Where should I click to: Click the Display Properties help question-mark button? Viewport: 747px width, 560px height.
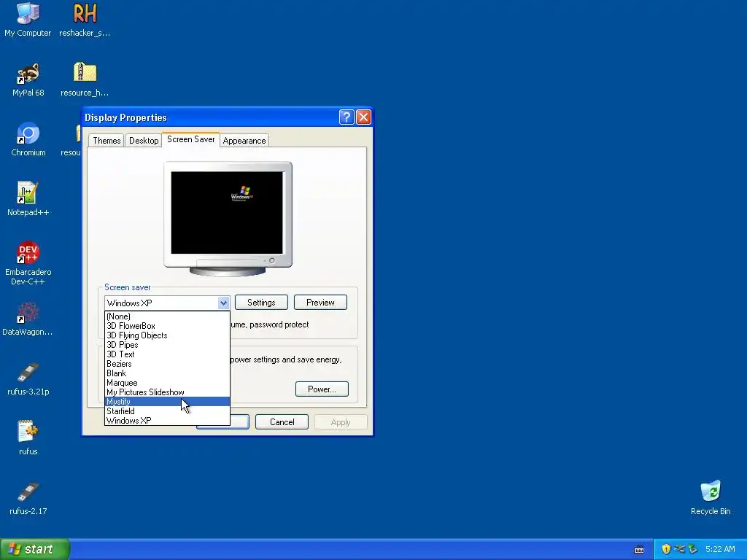tap(347, 117)
